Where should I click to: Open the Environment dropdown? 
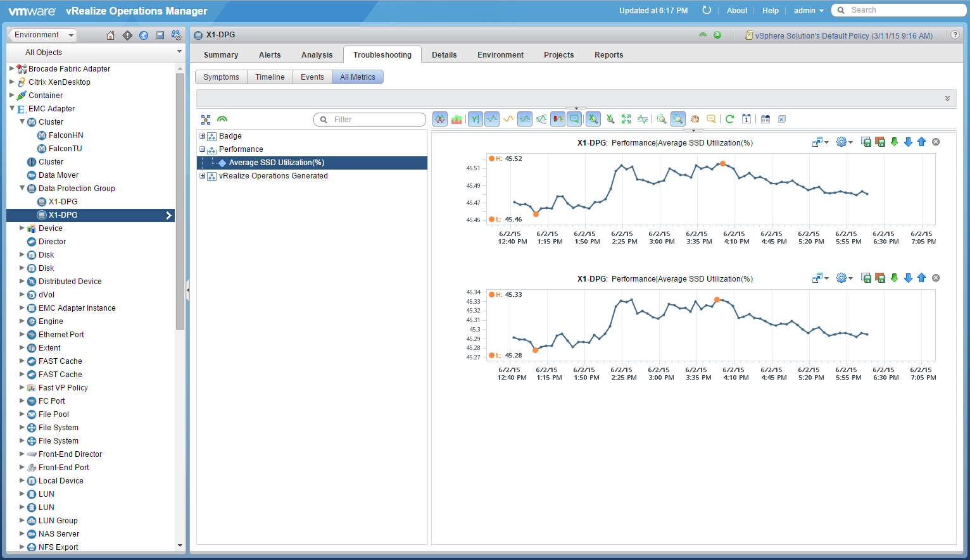pos(43,35)
